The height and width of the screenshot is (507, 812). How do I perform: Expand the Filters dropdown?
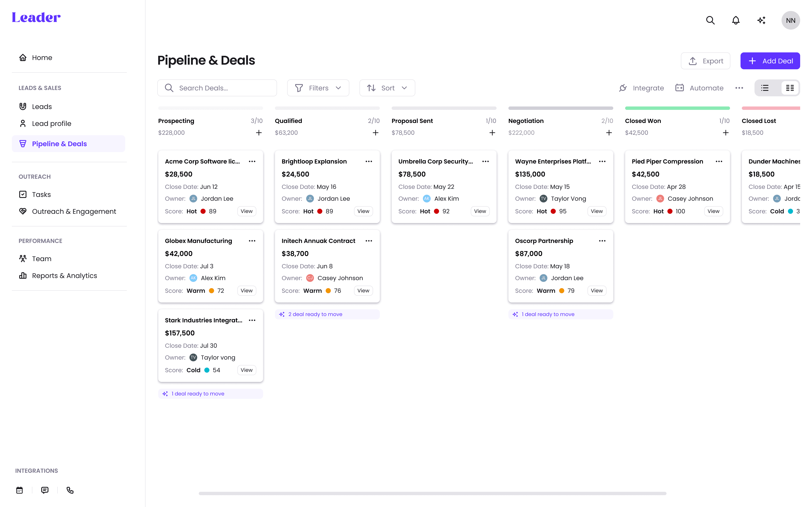[318, 88]
